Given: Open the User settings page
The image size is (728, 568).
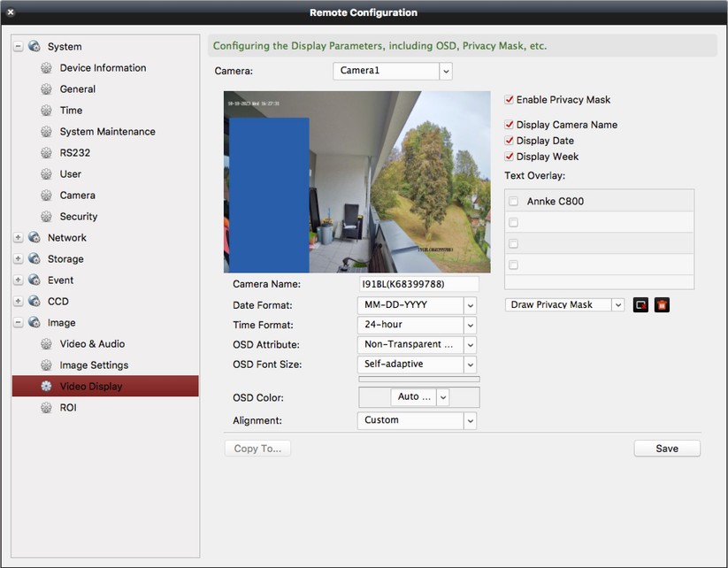Looking at the screenshot, I should point(70,173).
